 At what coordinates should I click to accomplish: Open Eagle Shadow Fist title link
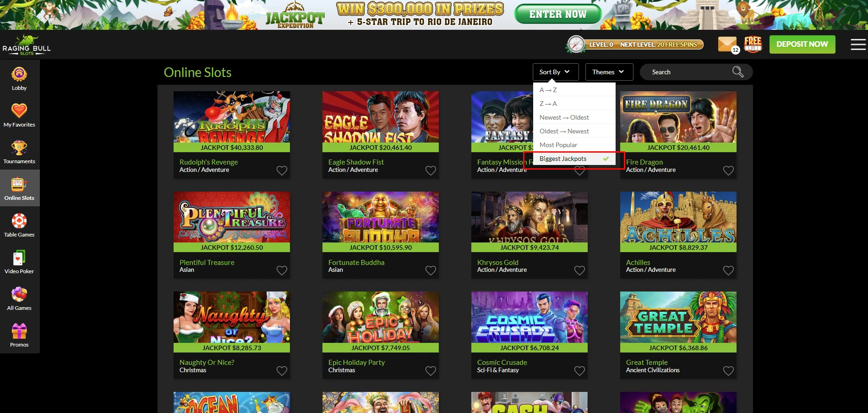(x=356, y=162)
